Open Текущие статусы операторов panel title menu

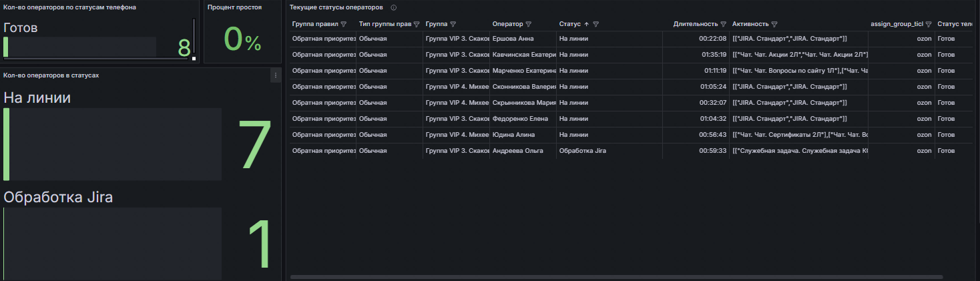pos(336,7)
